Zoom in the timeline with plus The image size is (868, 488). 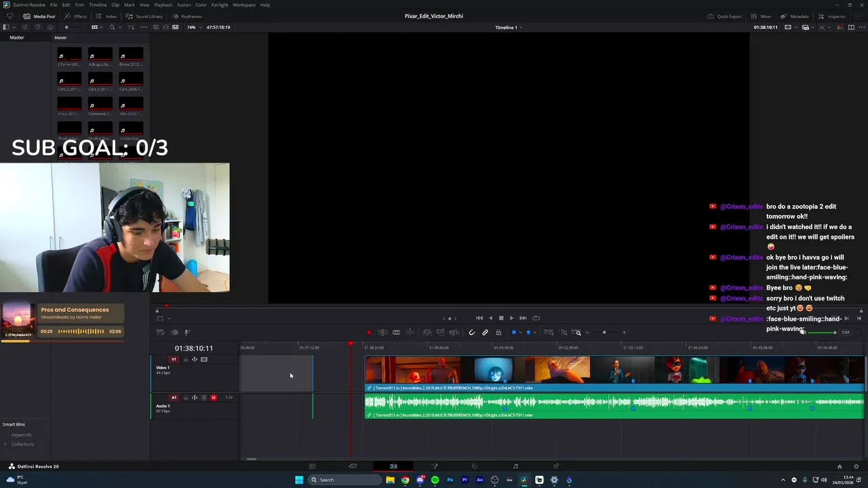(624, 332)
